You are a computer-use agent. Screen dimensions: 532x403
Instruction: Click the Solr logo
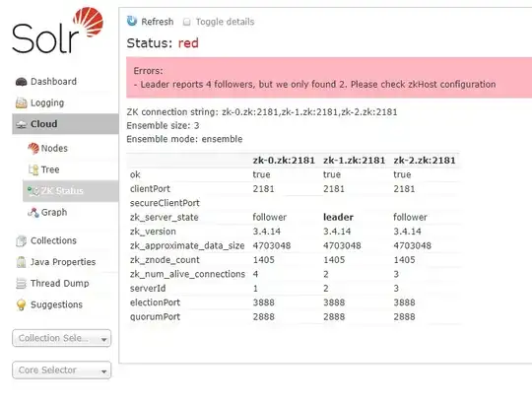[x=58, y=31]
